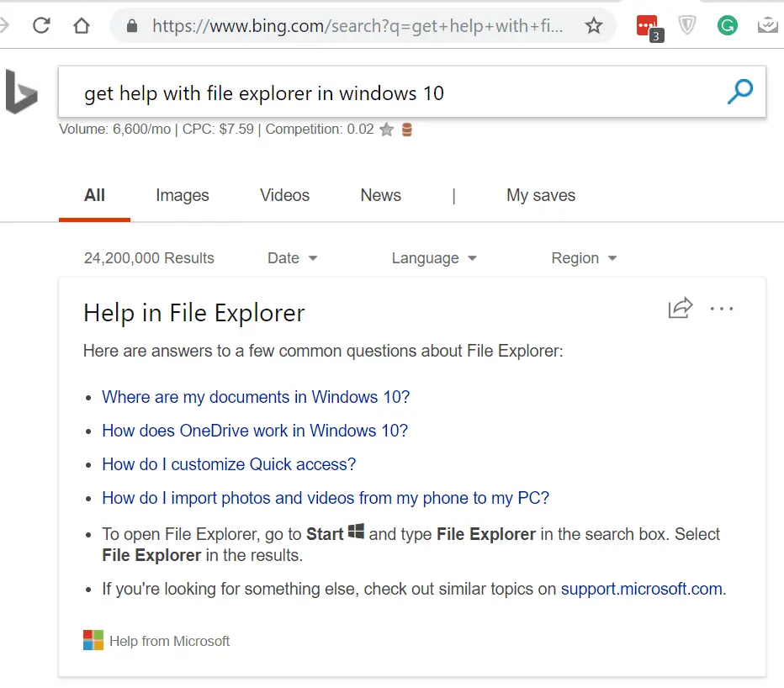784x688 pixels.
Task: Share the Help in File Explorer answer
Action: click(681, 308)
